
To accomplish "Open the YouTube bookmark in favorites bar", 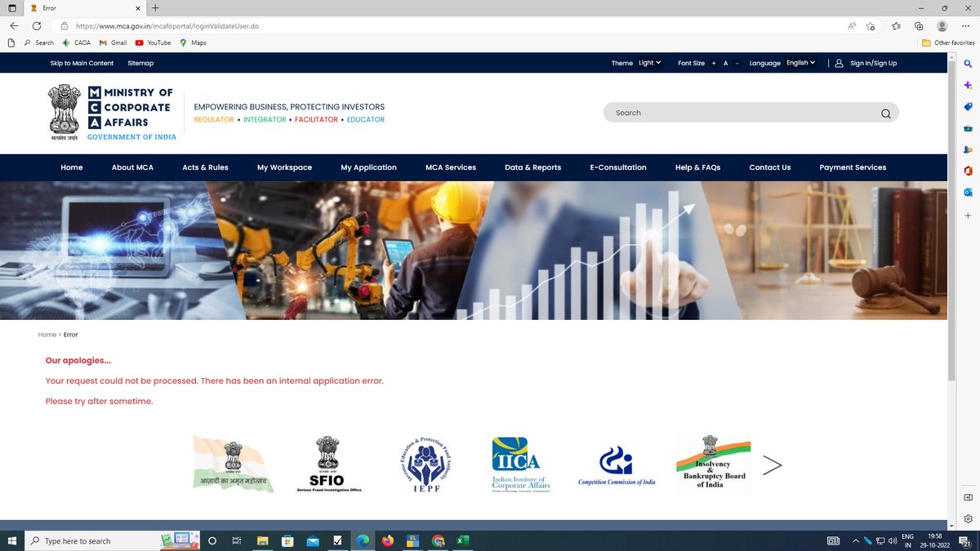I will [153, 42].
